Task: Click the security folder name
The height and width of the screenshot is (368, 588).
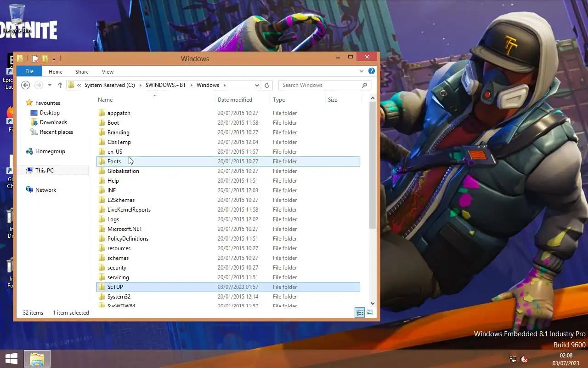Action: click(117, 268)
